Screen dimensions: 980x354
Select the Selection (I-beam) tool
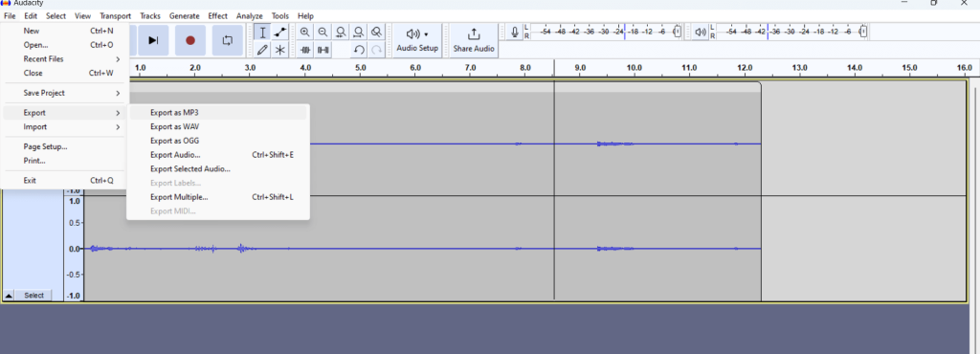tap(262, 33)
